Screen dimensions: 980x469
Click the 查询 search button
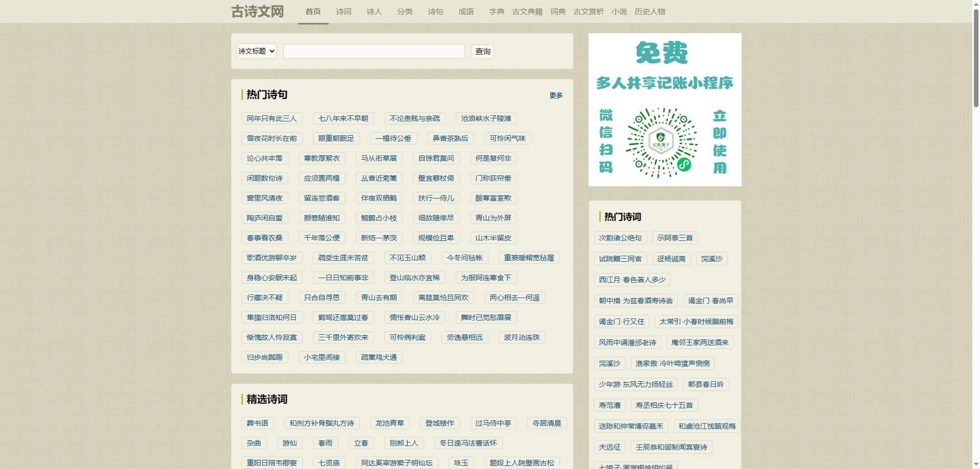click(482, 51)
